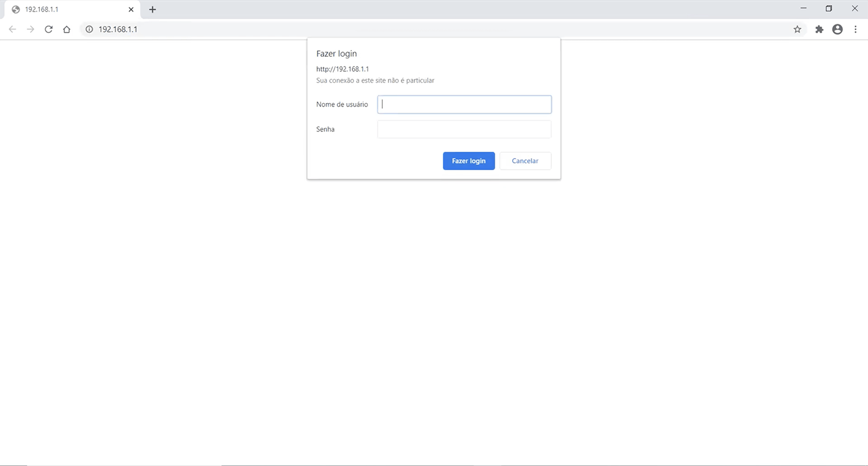Focus the Nome de usuário field
This screenshot has height=466, width=868.
coord(464,105)
